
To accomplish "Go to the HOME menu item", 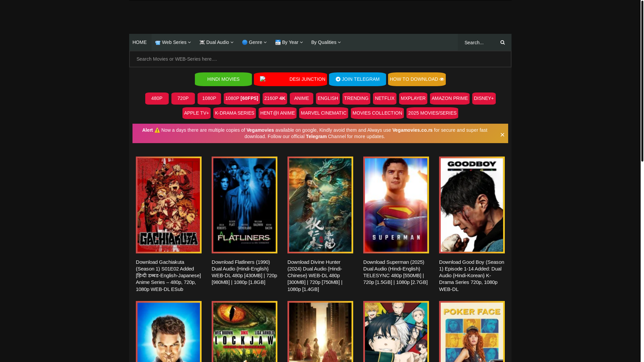I will point(140,42).
